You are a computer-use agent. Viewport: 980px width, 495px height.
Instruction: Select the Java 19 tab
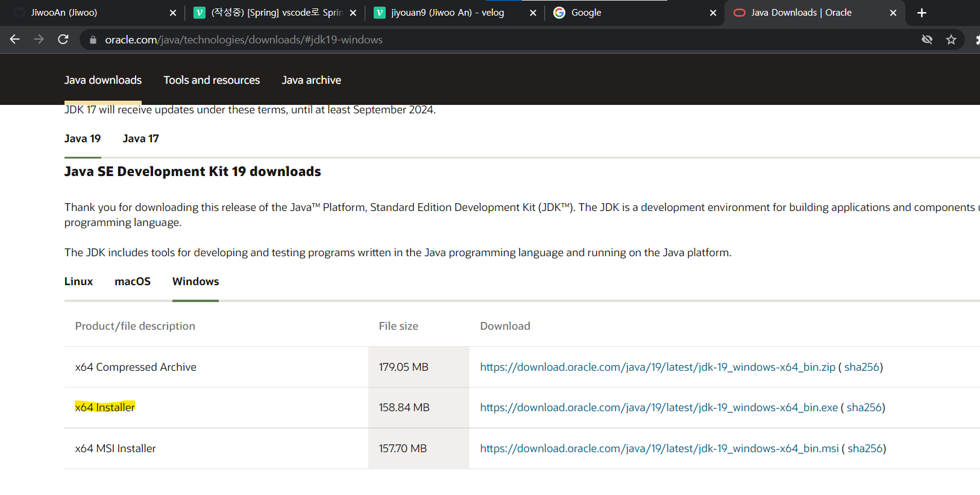pos(83,139)
